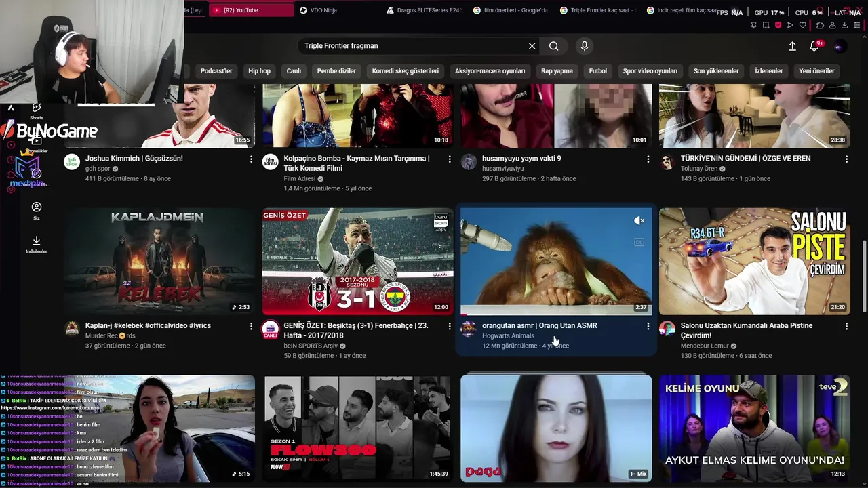Open the Salonu Uzaktan Kumandalı Araba title

[x=747, y=330]
